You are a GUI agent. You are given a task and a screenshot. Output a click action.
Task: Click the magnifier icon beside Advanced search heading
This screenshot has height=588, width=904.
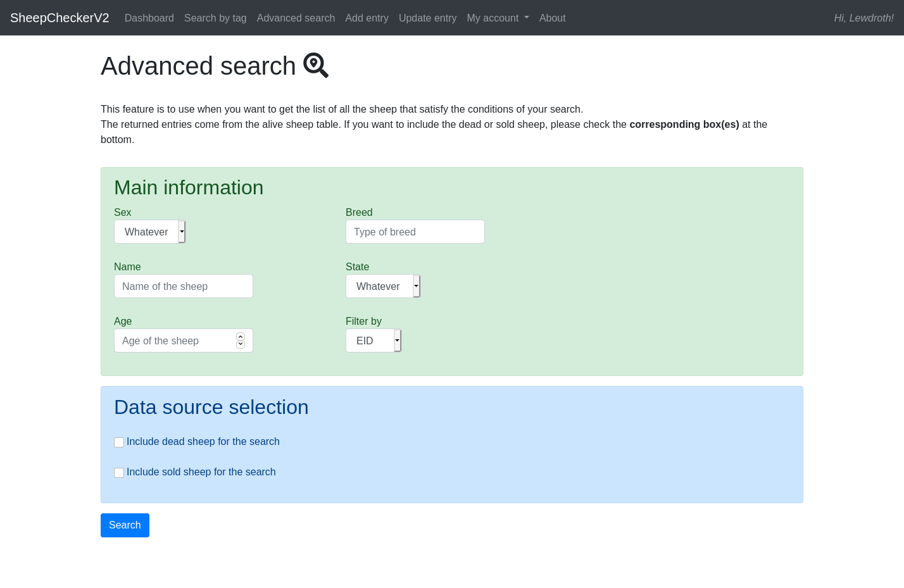click(315, 65)
